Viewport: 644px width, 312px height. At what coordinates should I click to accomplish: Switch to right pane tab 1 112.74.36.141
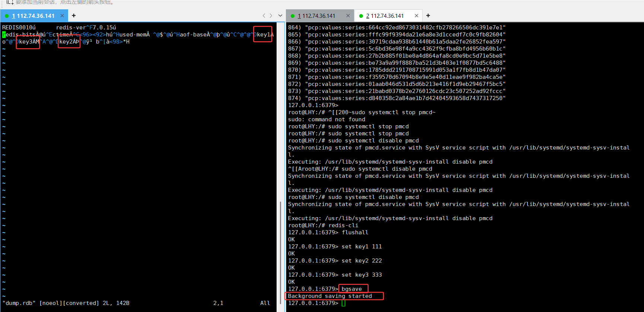(316, 16)
